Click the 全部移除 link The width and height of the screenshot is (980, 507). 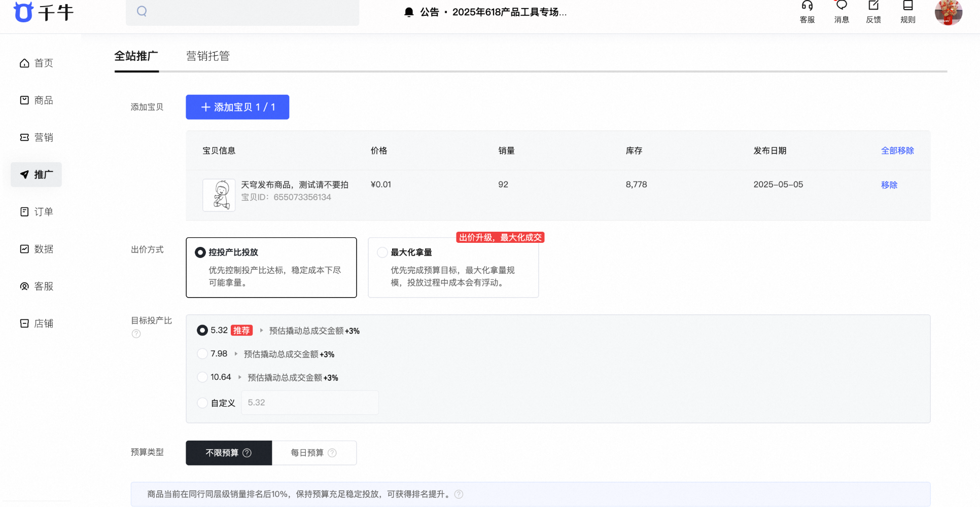897,151
